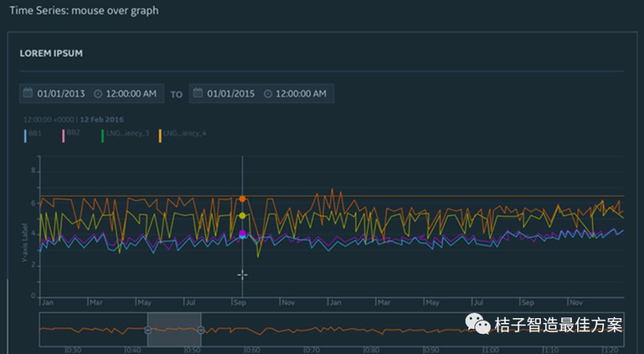
Task: Toggle the LNG...iency_4 legend series
Action: pyautogui.click(x=182, y=134)
